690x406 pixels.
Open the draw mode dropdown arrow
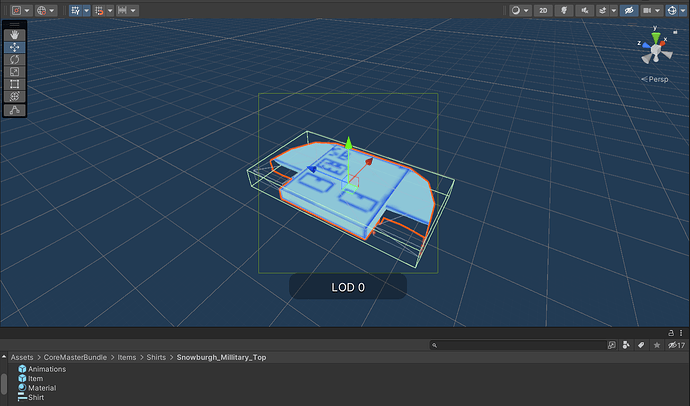(x=526, y=11)
